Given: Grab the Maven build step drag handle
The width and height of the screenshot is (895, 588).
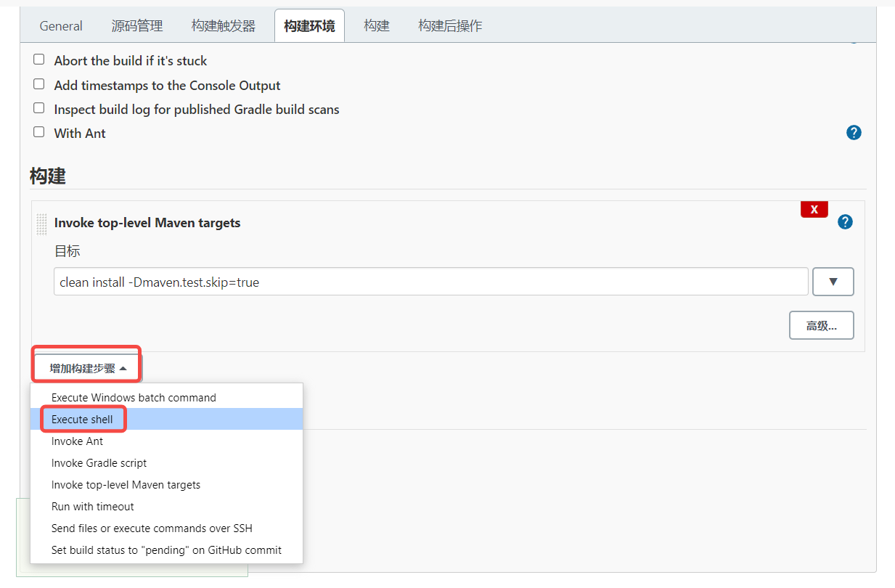Looking at the screenshot, I should tap(41, 224).
